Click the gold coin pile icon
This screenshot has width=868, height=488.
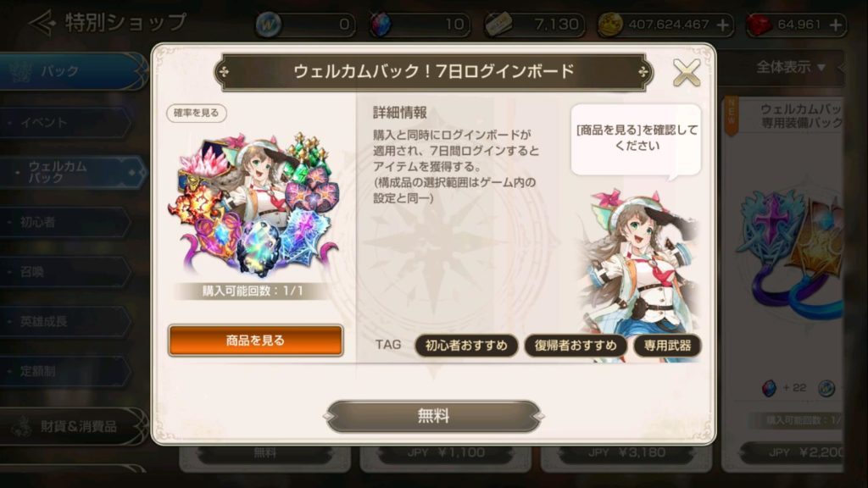point(610,25)
